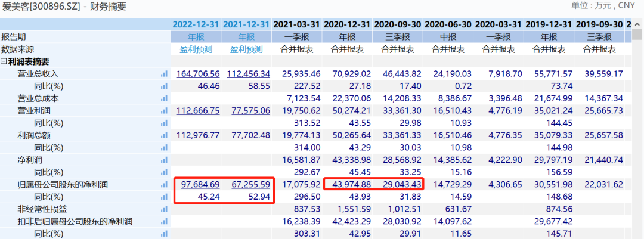
Task: Open forecast revenue link 164,706.56
Action: coord(198,74)
